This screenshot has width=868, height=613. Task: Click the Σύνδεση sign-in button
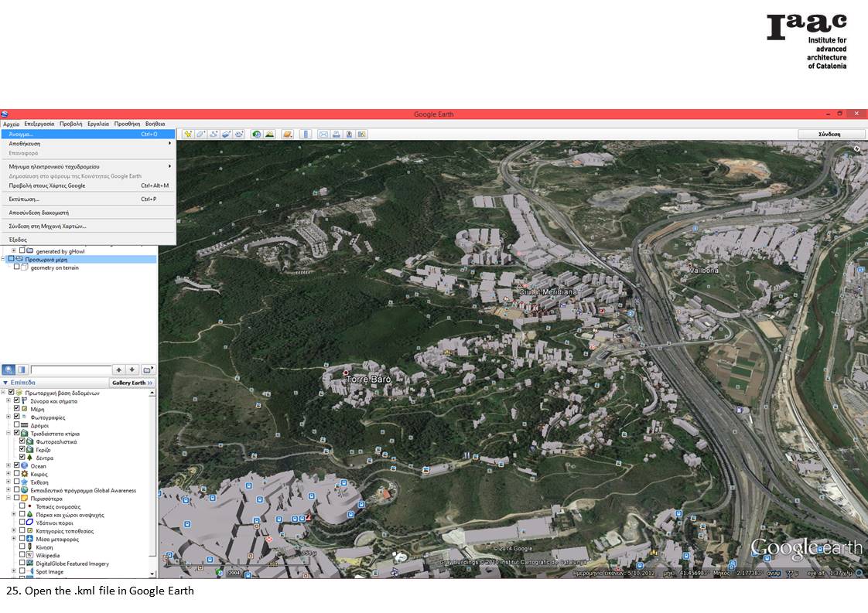pos(829,135)
